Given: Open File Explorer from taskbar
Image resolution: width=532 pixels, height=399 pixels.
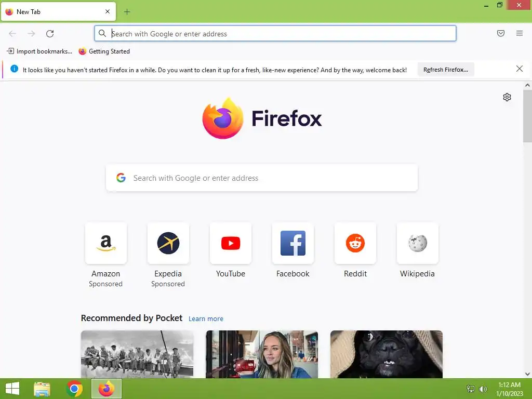Looking at the screenshot, I should coord(42,389).
